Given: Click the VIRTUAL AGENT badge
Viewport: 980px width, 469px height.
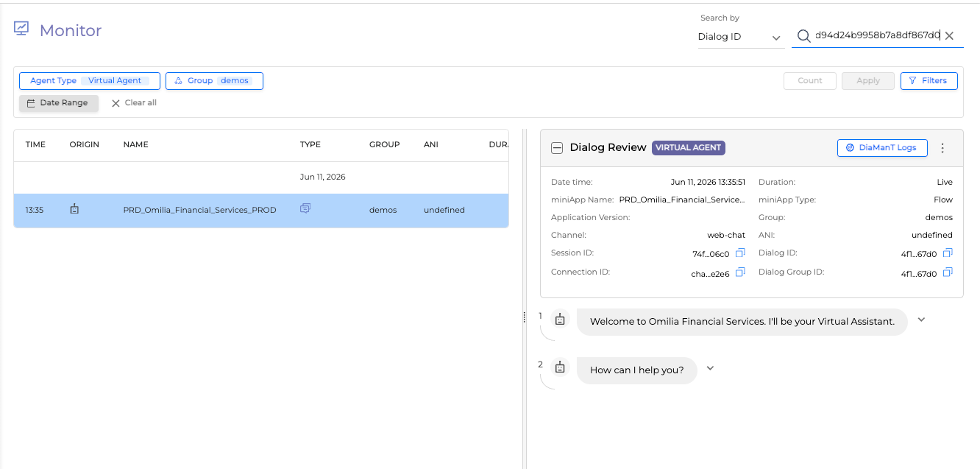Looking at the screenshot, I should click(689, 147).
